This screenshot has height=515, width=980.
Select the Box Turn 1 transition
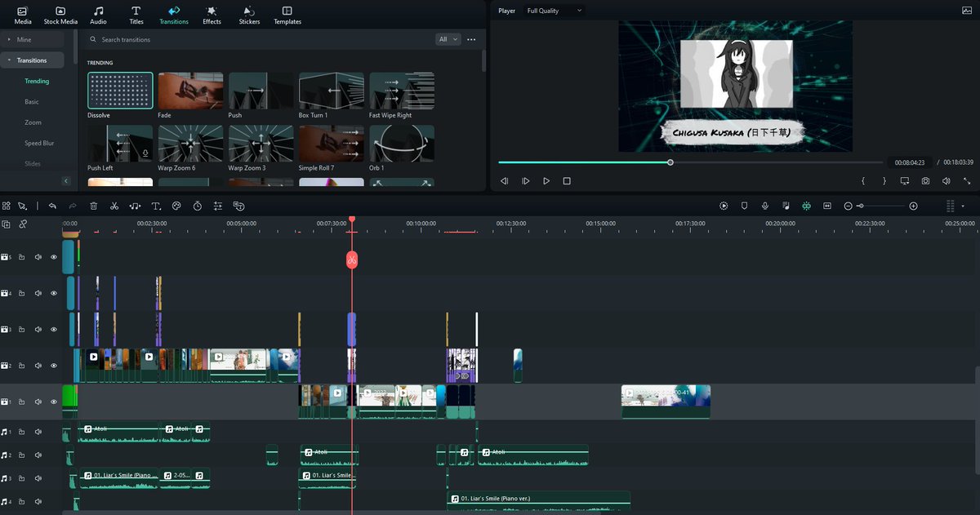[x=331, y=91]
